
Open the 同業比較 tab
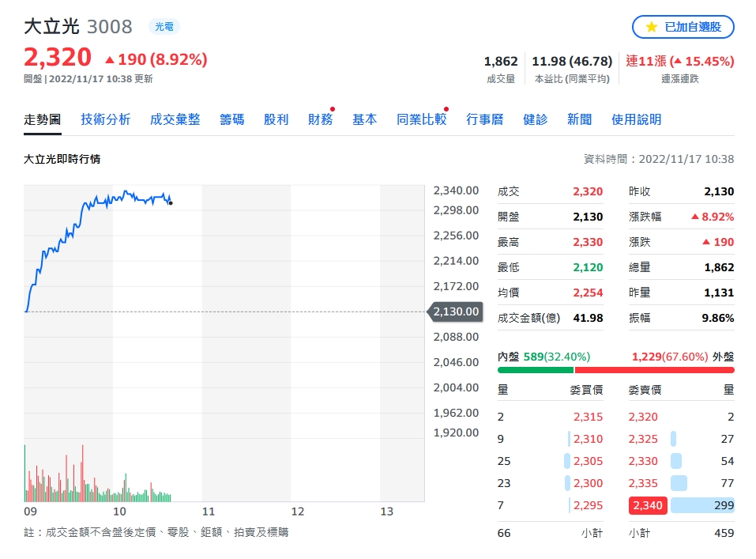tap(421, 119)
